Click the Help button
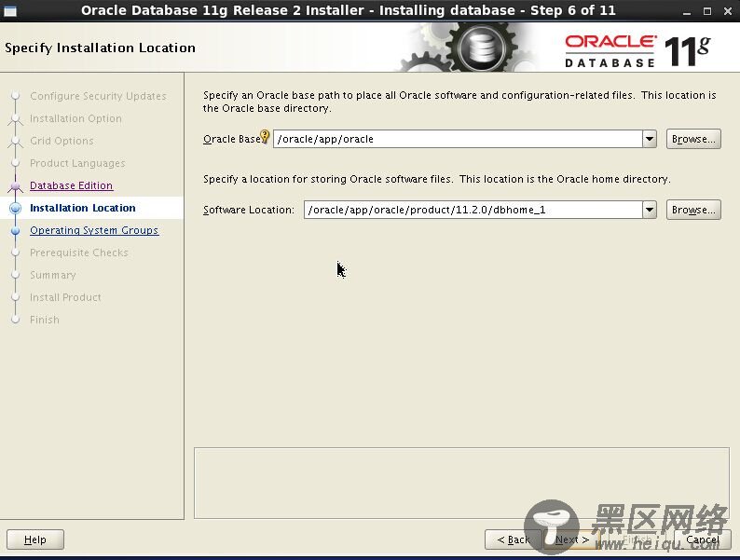This screenshot has height=560, width=740. 35,540
